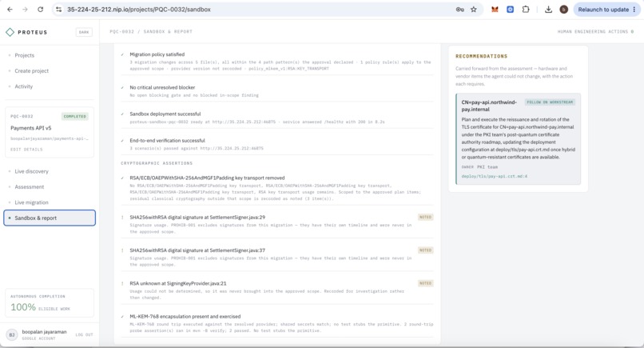Go forward with the browser forward arrow
The image size is (644, 348).
pos(25,10)
